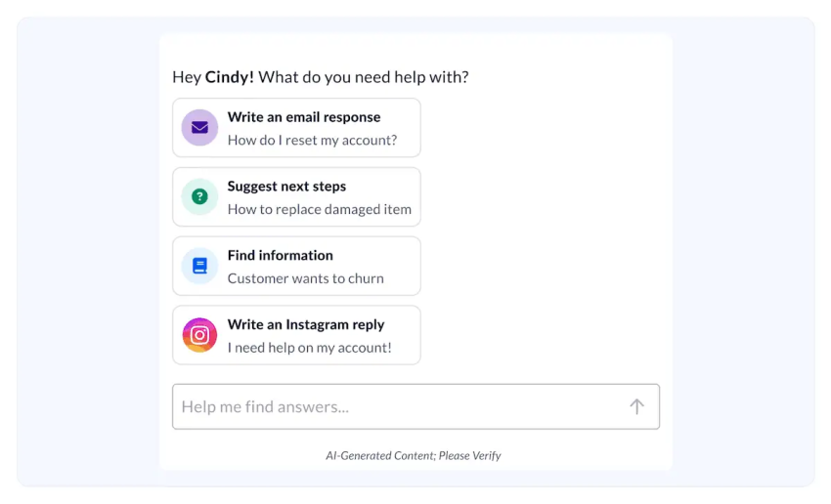This screenshot has width=831, height=504.
Task: Click the purple envelope email icon
Action: point(199,128)
